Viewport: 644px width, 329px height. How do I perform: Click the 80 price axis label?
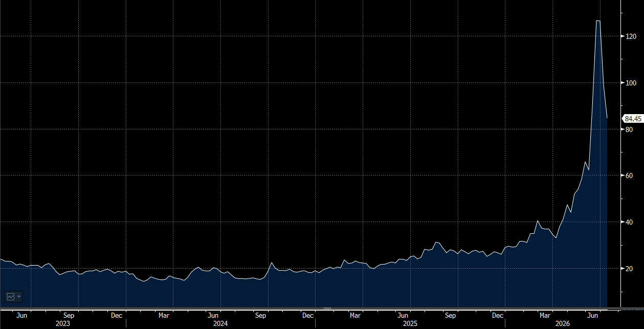pyautogui.click(x=629, y=129)
